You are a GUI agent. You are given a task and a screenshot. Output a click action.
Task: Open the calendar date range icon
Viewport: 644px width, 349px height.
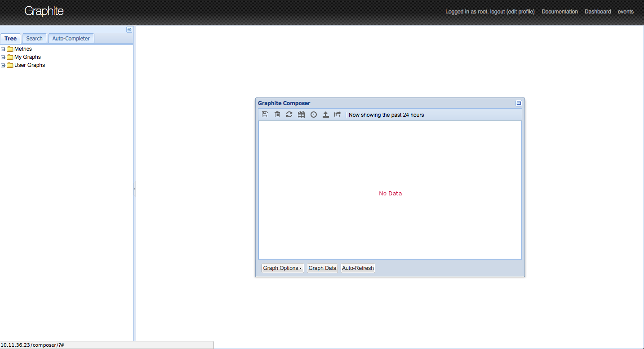coord(302,115)
